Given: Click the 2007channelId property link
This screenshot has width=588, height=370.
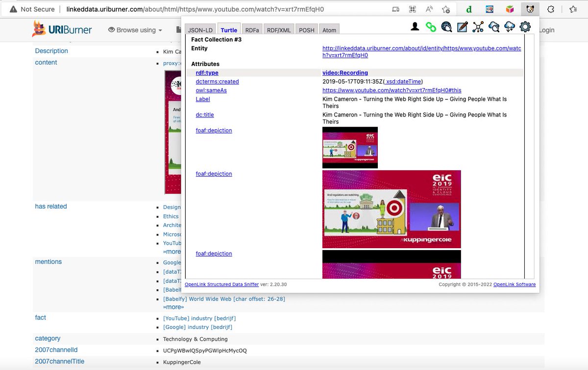Looking at the screenshot, I should click(56, 350).
